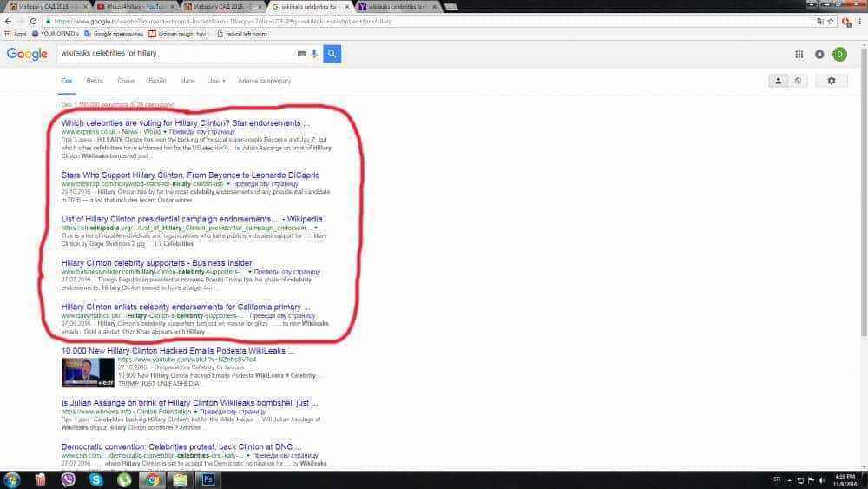Screen dimensions: 868x489
Task: Open Wikipedia list of Clinton campaign endorsements
Action: coord(192,219)
